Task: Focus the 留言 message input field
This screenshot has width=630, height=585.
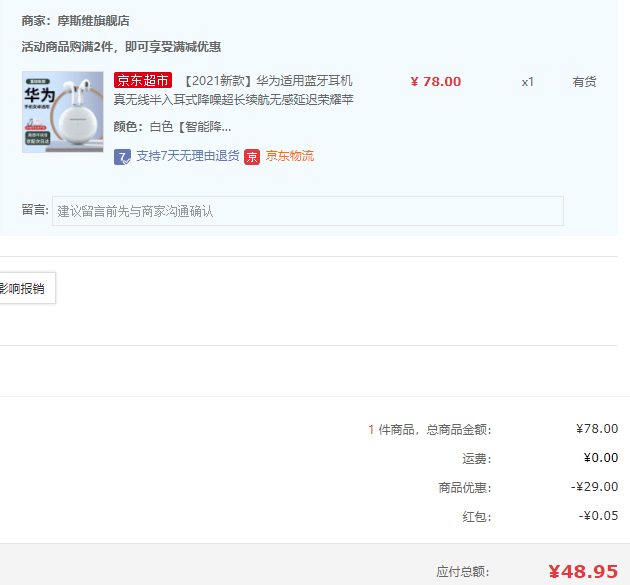Action: [x=308, y=211]
